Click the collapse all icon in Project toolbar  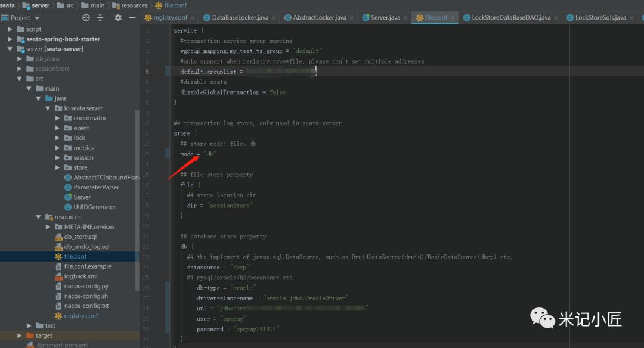pos(100,18)
